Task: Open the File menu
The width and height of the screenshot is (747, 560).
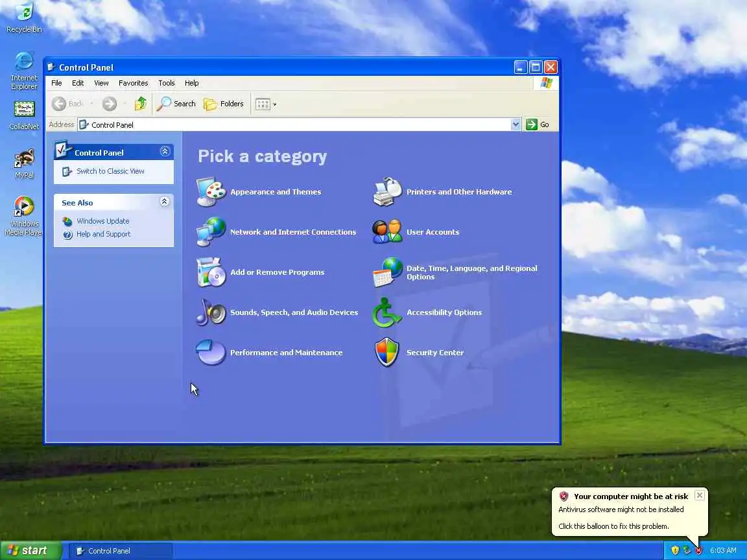Action: pos(56,83)
